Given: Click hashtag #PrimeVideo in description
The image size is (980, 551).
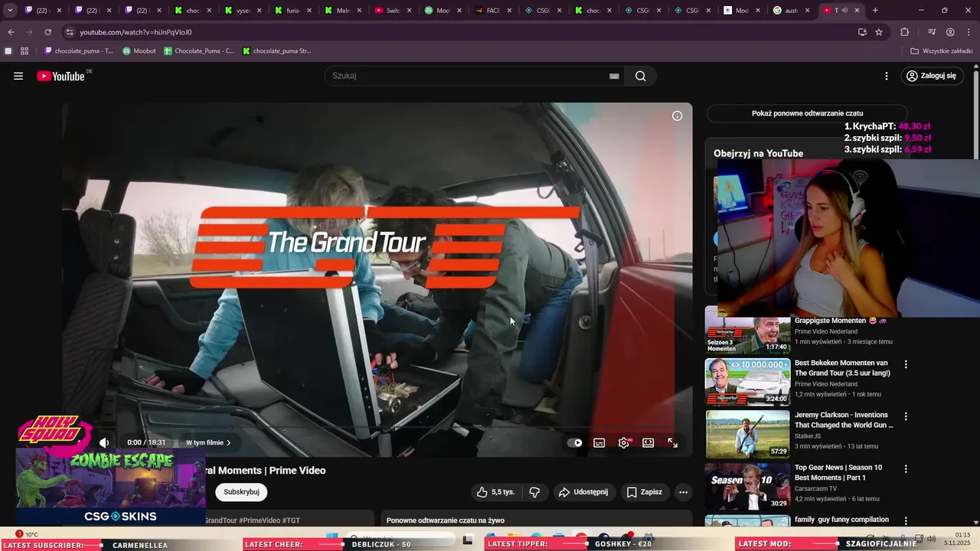Looking at the screenshot, I should [x=260, y=520].
